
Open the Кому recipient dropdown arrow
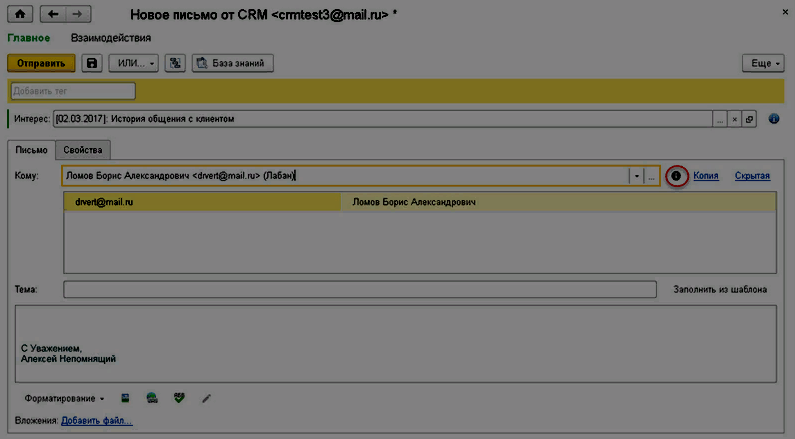[635, 176]
